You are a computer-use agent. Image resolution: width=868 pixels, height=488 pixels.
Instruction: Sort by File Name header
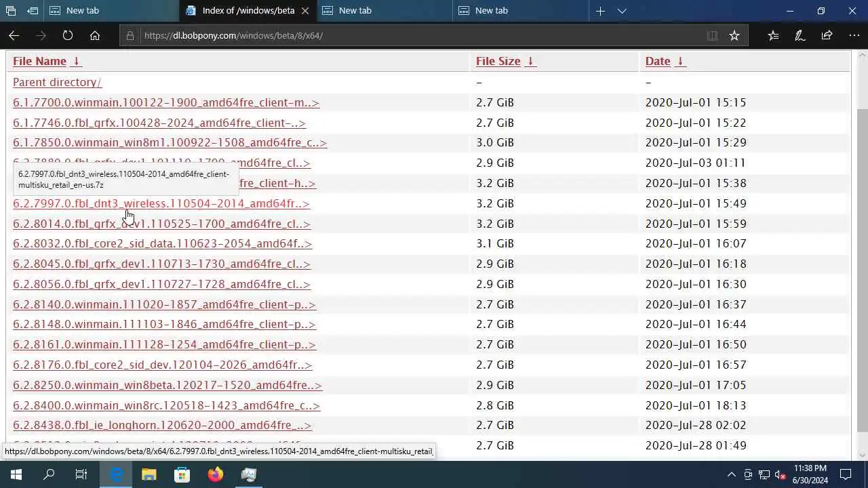tap(39, 61)
